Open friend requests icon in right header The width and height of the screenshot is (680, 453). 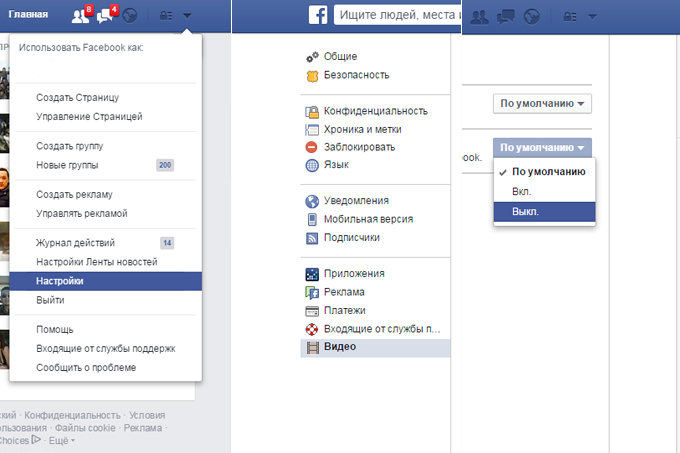point(480,17)
